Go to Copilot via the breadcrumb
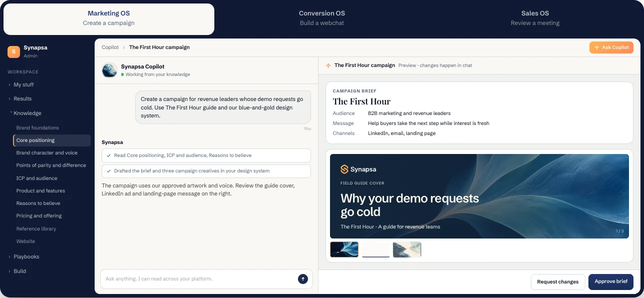Image resolution: width=644 pixels, height=298 pixels. click(110, 47)
